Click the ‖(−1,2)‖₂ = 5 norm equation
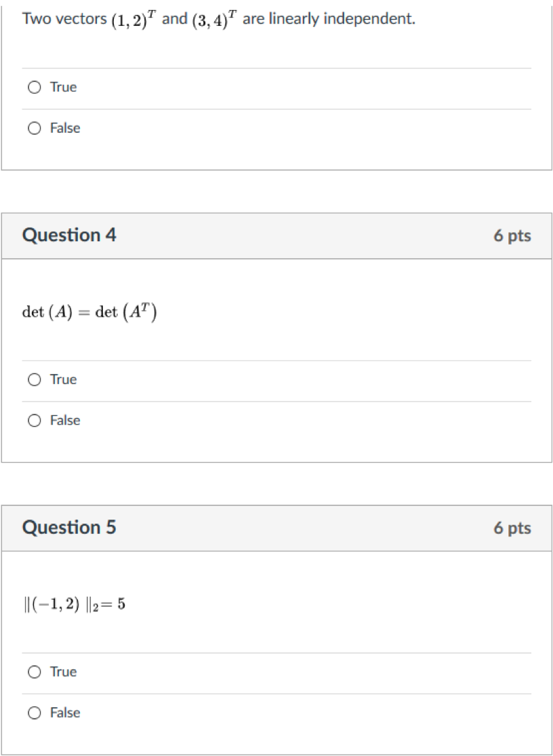Screen dimensions: 553x756 tap(74, 604)
